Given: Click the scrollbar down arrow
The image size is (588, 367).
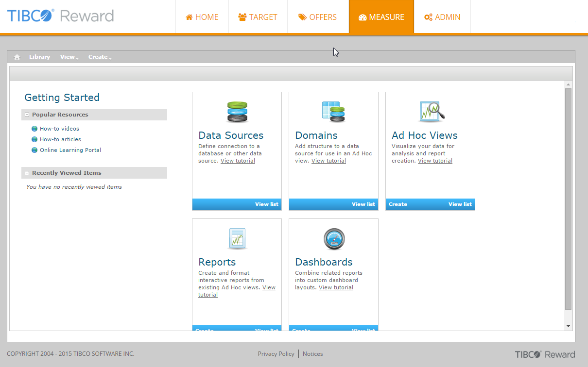Looking at the screenshot, I should tap(568, 326).
